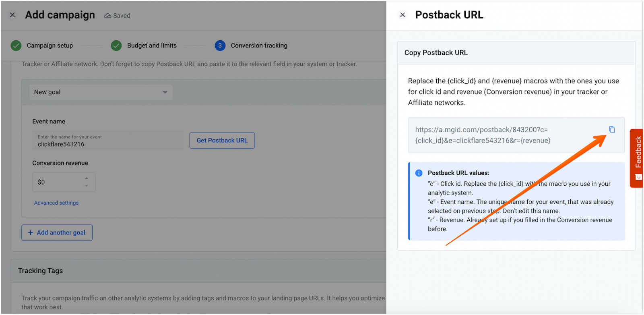
Task: Click Add another goal button
Action: (x=57, y=233)
